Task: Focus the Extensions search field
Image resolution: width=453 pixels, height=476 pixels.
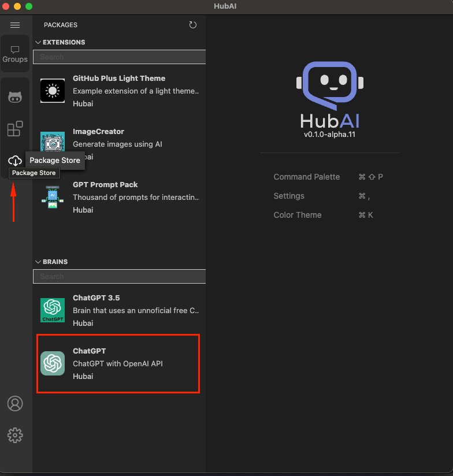Action: (x=120, y=57)
